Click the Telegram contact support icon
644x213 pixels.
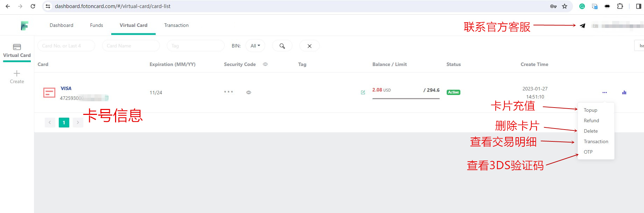(x=582, y=25)
